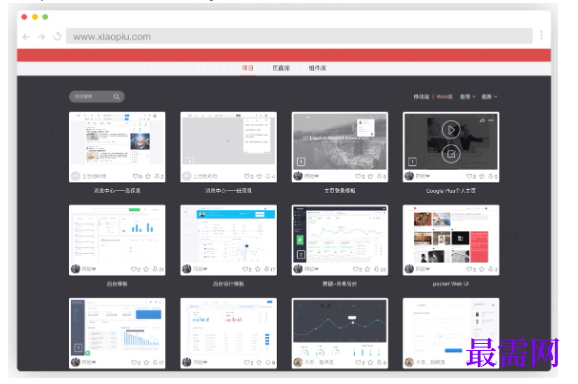The height and width of the screenshot is (384, 578).
Task: Like the dark wave chart card
Action: [358, 363]
